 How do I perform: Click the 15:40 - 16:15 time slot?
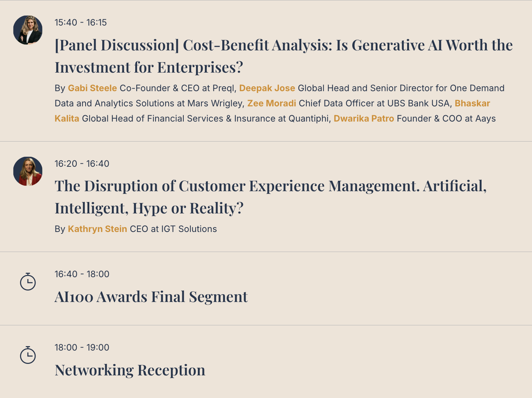pyautogui.click(x=81, y=23)
